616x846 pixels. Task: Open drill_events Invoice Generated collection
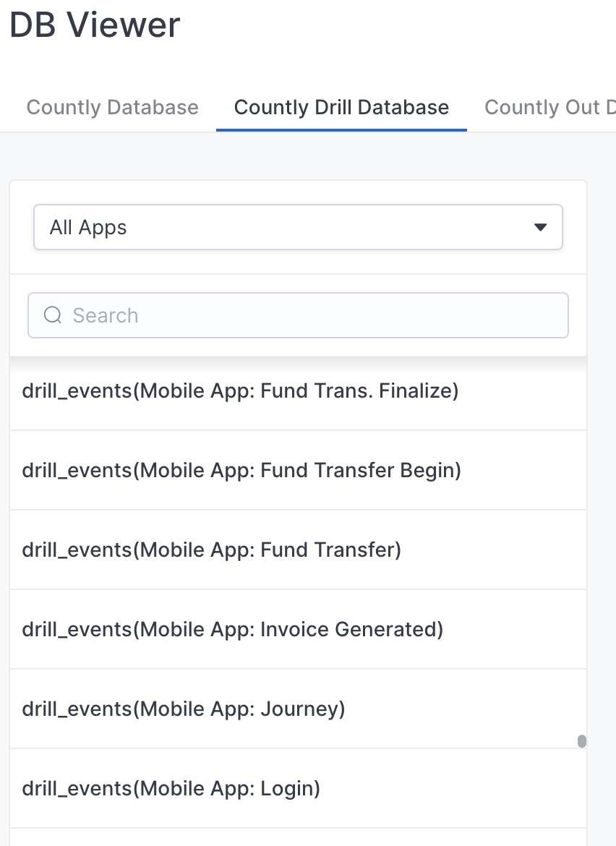[299, 629]
